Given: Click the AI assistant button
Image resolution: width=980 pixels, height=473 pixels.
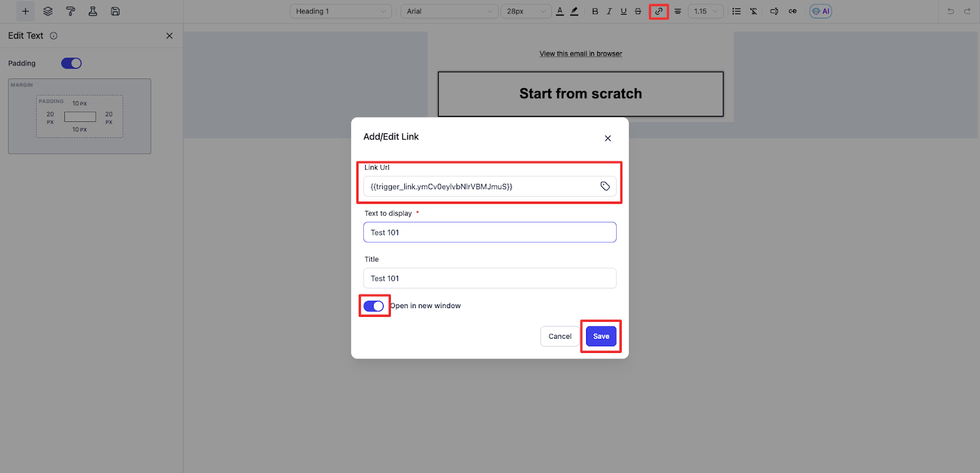Looking at the screenshot, I should (x=821, y=11).
